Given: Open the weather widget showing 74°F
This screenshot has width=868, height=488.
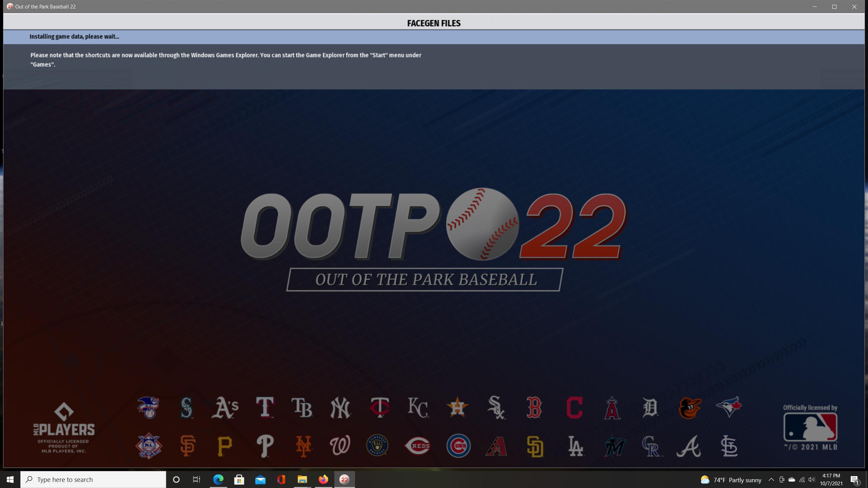Looking at the screenshot, I should [x=731, y=480].
